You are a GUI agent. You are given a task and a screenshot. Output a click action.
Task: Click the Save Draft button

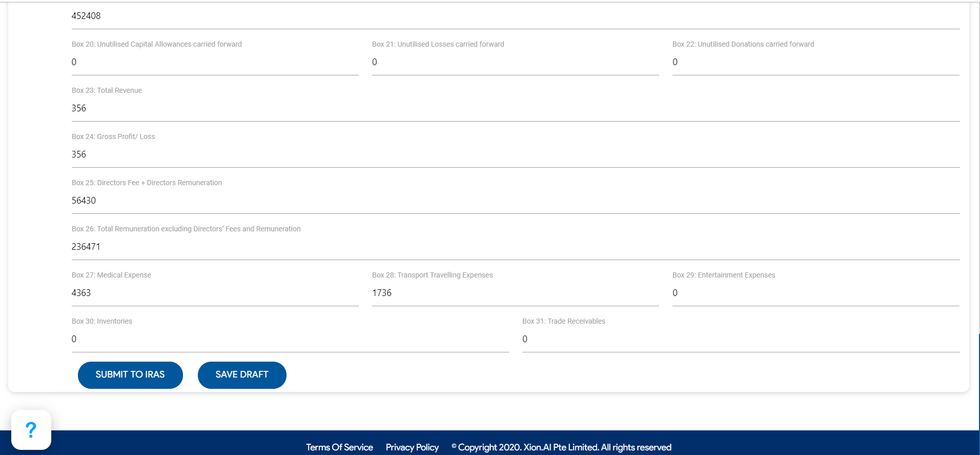[x=242, y=375]
